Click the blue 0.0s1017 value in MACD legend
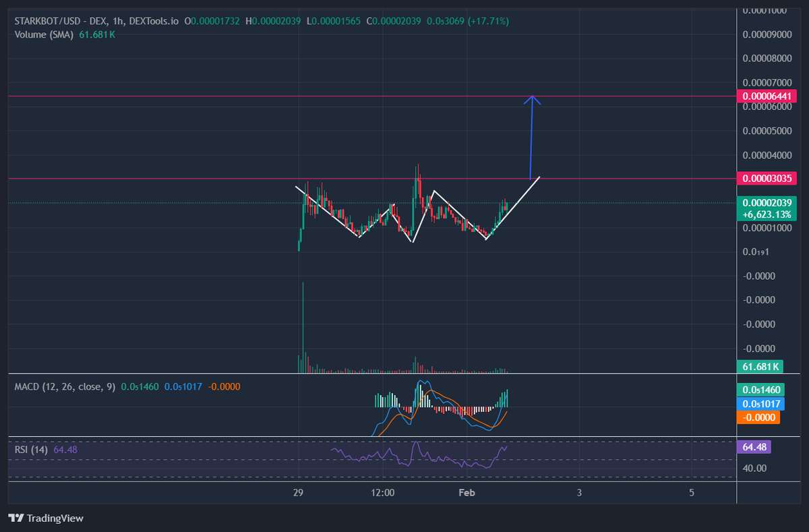 [x=183, y=387]
